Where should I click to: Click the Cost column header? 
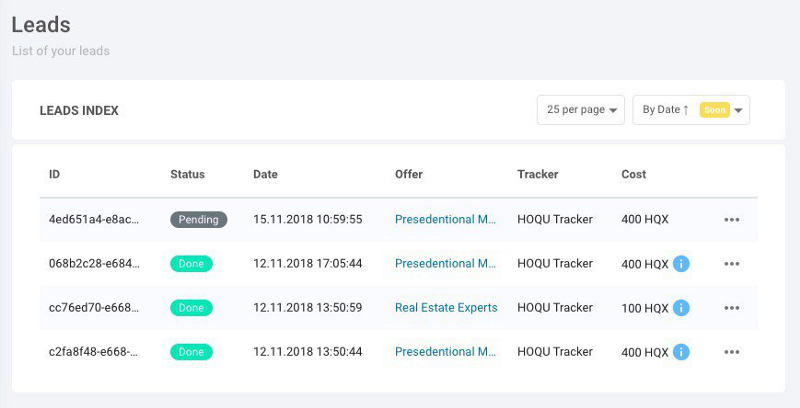(634, 174)
